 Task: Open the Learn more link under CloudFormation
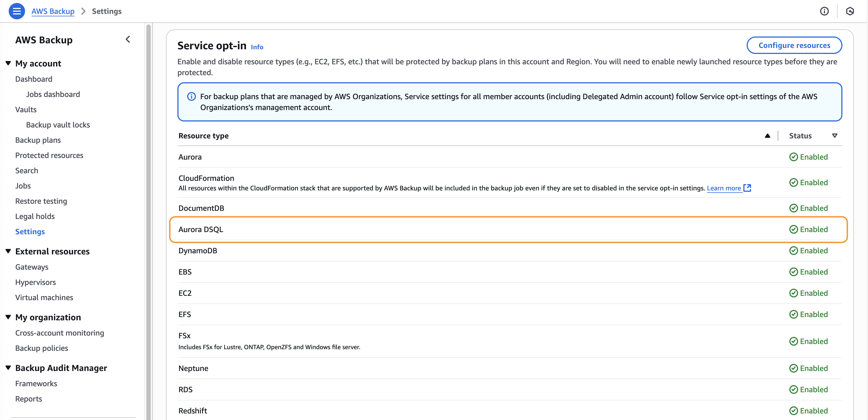724,188
